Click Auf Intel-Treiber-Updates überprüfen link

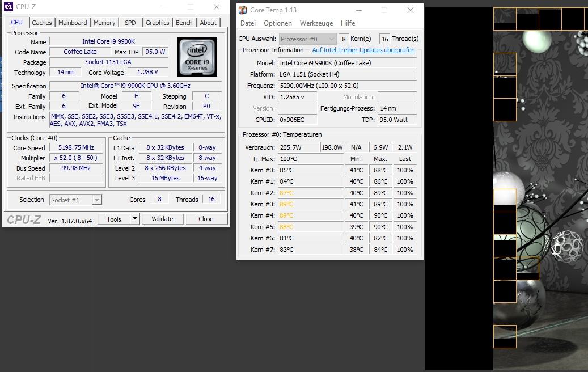[363, 50]
